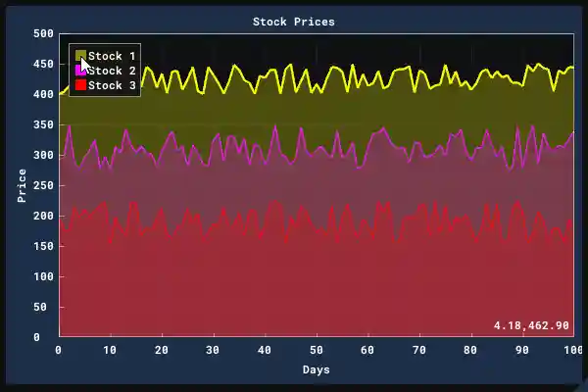The height and width of the screenshot is (392, 588).
Task: Click the 50 tick on the Days axis
Action: [x=316, y=350]
